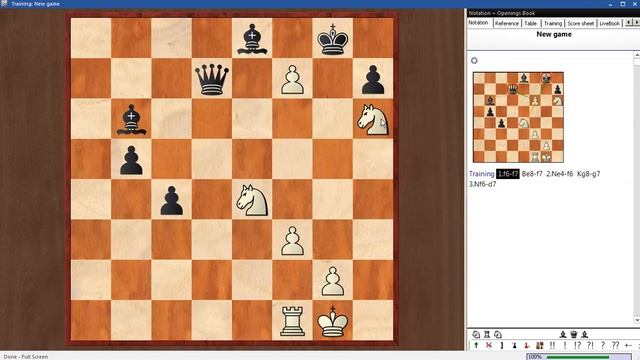The height and width of the screenshot is (360, 640).
Task: Click the Done - Full Screen status text
Action: coord(26,356)
